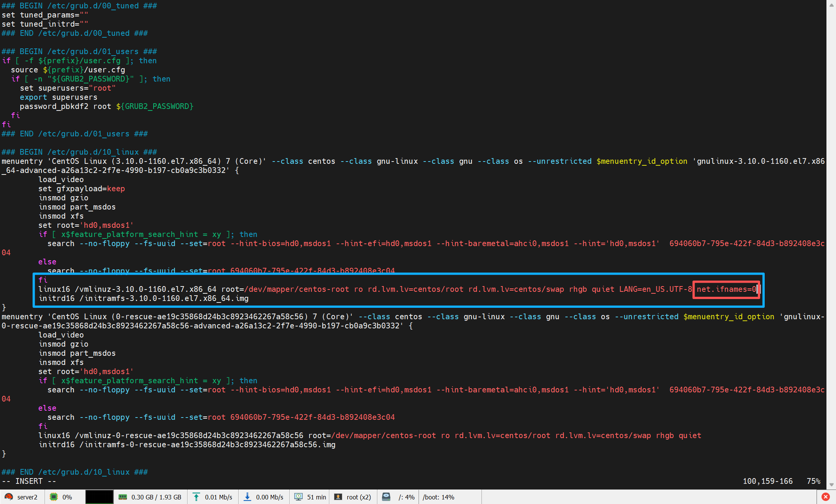Click '0.30 GB / 1.93 GB' memory value
This screenshot has height=504, width=836.
point(156,497)
